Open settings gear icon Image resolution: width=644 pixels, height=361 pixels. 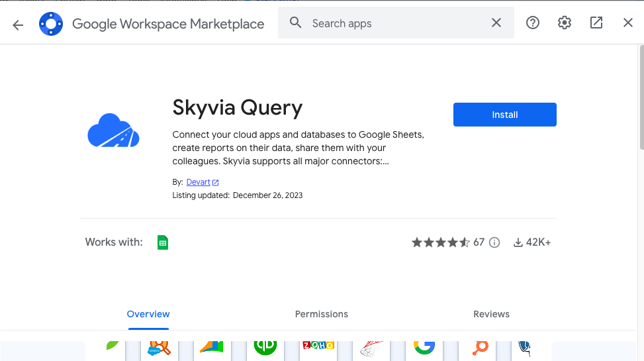(x=565, y=23)
